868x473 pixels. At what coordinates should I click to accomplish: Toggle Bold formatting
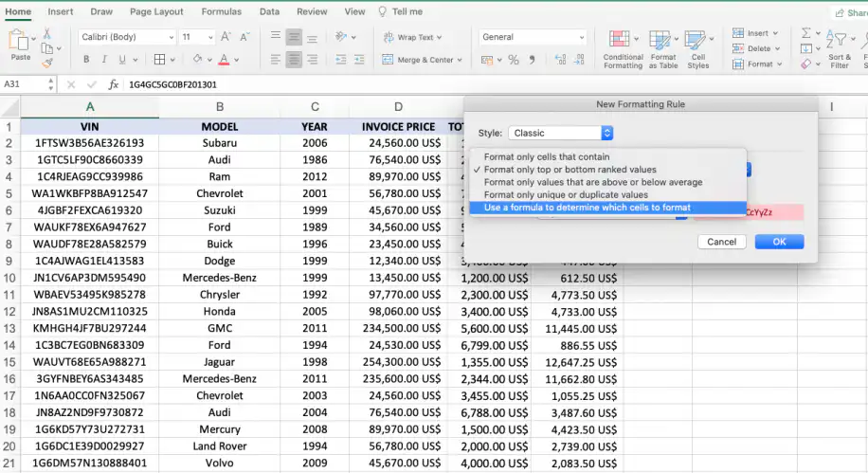[86, 60]
